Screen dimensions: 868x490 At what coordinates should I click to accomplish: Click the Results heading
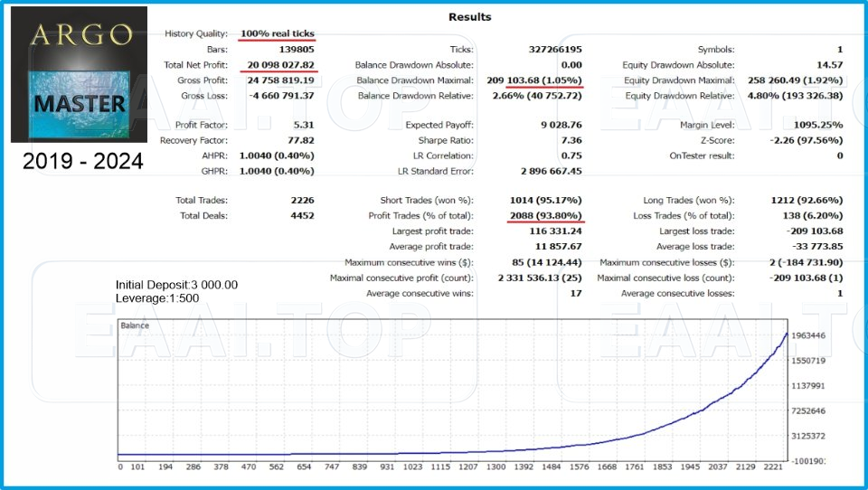(x=470, y=16)
